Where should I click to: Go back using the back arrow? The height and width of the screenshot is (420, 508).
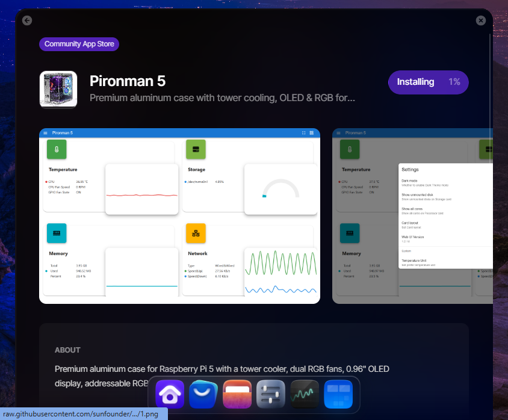tap(27, 20)
